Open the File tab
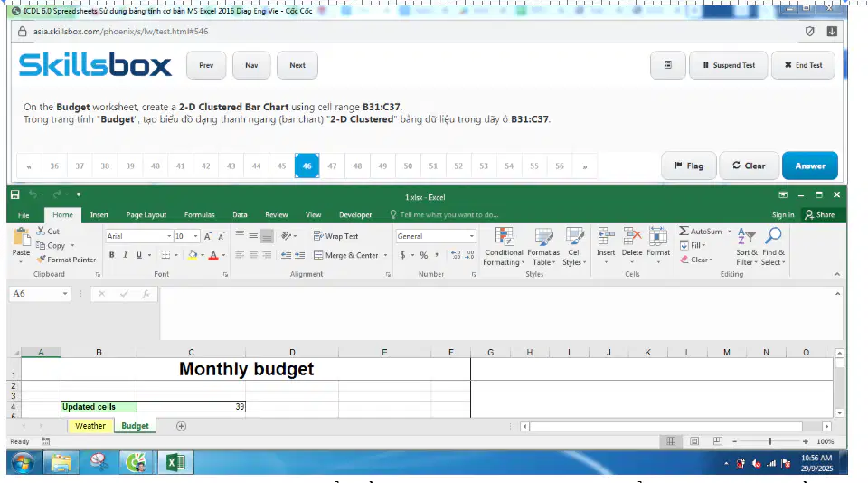The width and height of the screenshot is (868, 483). pos(24,215)
